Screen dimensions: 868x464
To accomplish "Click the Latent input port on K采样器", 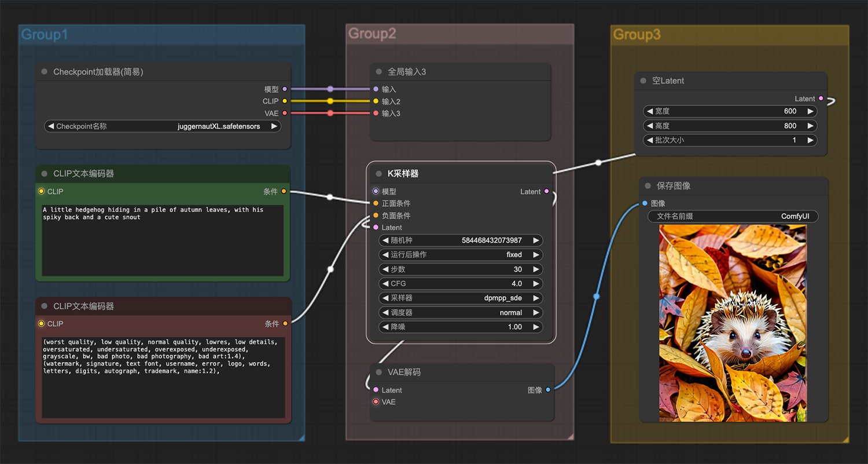I will point(376,228).
